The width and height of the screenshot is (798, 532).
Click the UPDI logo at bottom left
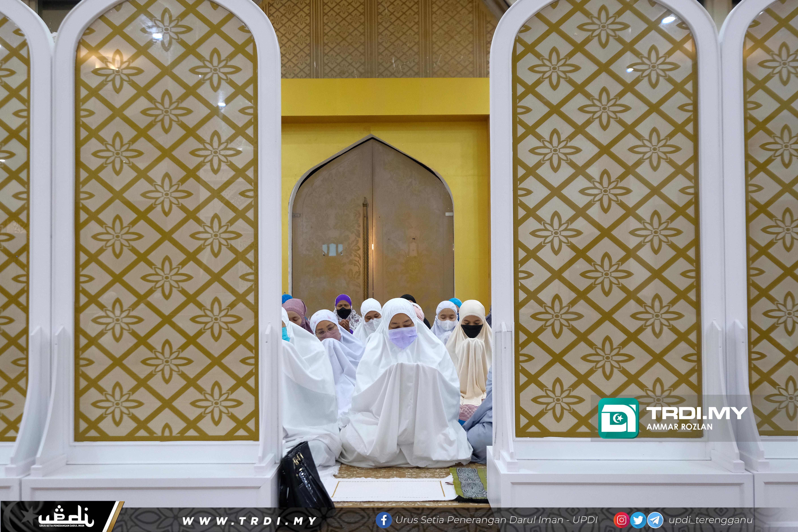(x=66, y=517)
